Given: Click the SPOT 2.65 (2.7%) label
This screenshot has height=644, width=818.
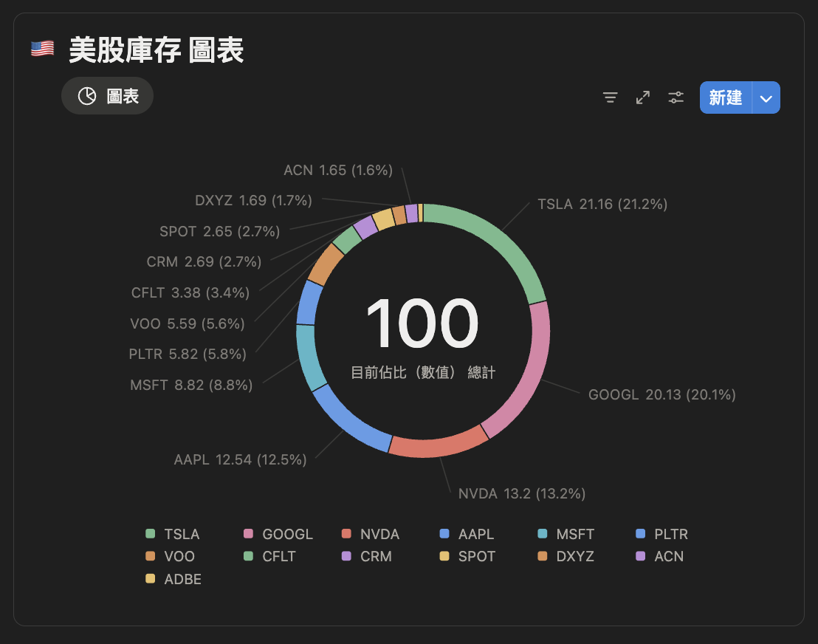Looking at the screenshot, I should click(219, 231).
